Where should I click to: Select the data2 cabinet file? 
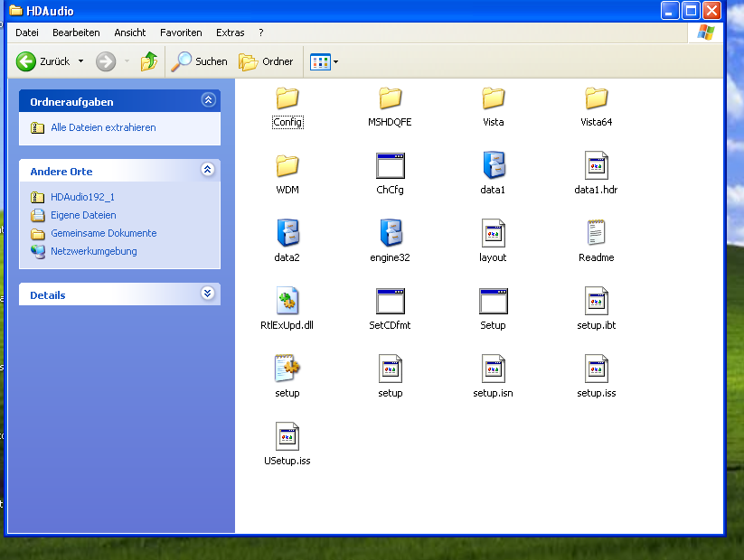(287, 241)
